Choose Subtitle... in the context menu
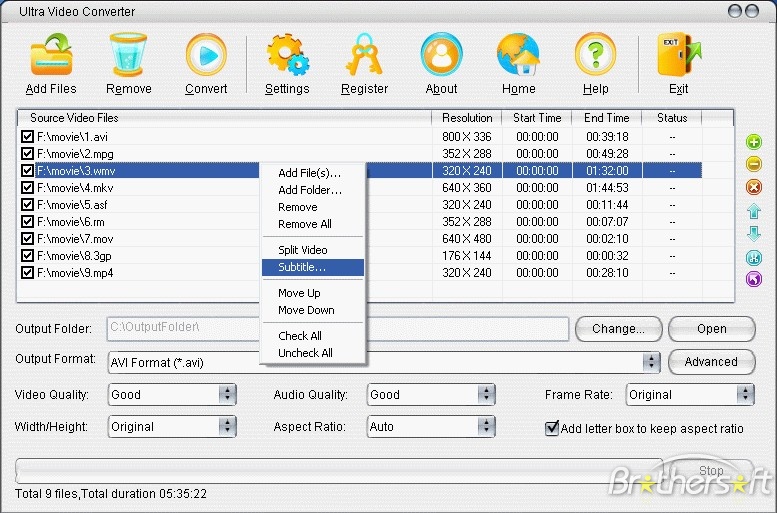The height and width of the screenshot is (513, 777). (313, 267)
